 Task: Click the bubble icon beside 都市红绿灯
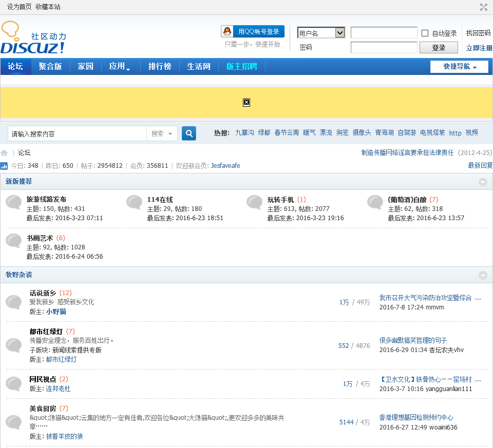point(14,345)
